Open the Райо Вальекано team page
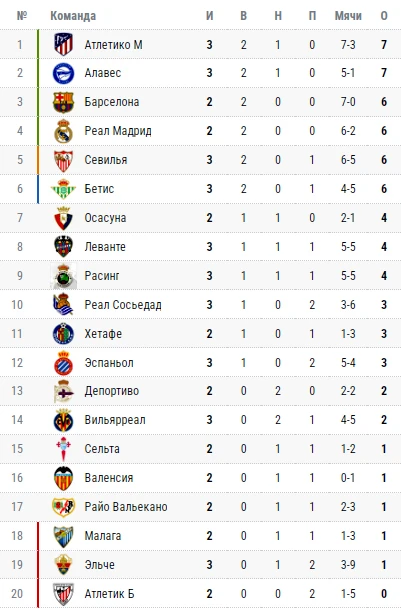 126,506
